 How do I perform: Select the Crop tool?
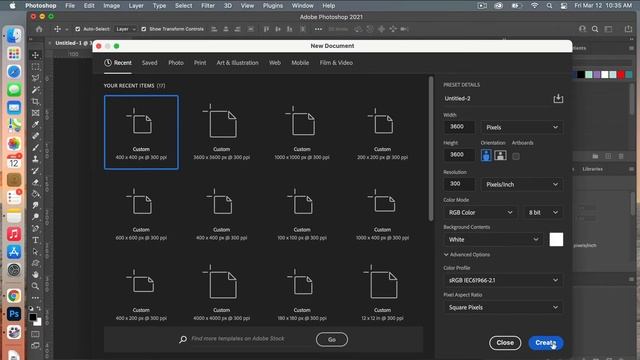click(x=36, y=101)
